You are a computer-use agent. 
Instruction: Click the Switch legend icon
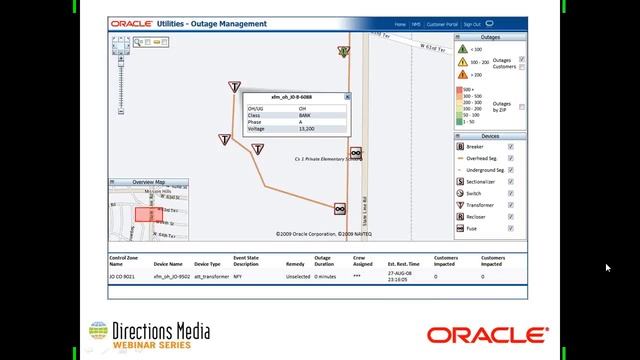460,193
